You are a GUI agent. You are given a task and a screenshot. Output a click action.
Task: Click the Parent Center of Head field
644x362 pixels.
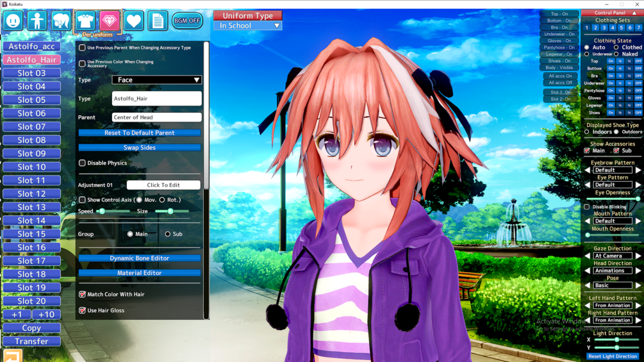[x=156, y=117]
